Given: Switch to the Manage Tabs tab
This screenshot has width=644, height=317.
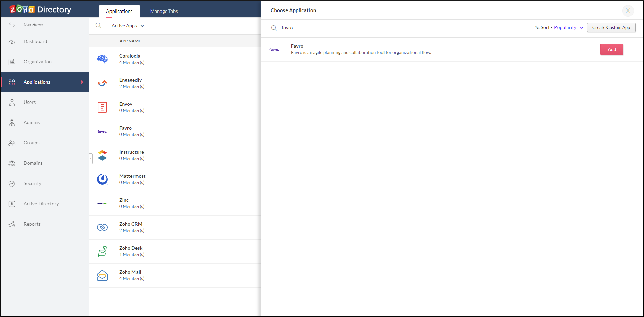Looking at the screenshot, I should [164, 11].
